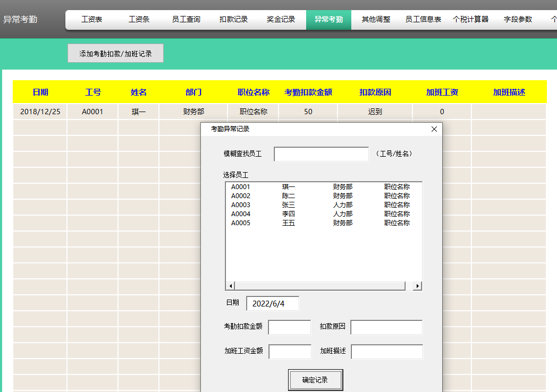Screen dimensions: 557x392
Task: Switch to the 工资表 tab
Action: (x=91, y=19)
